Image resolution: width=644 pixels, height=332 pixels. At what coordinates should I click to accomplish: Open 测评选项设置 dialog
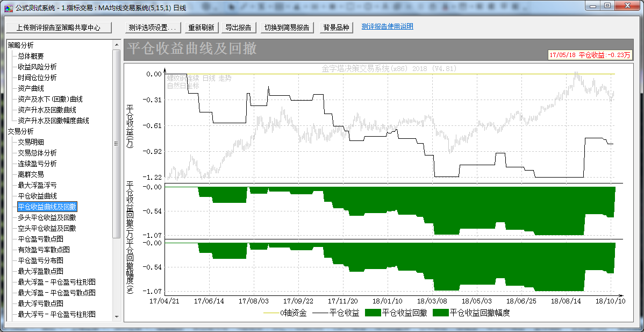pos(153,27)
